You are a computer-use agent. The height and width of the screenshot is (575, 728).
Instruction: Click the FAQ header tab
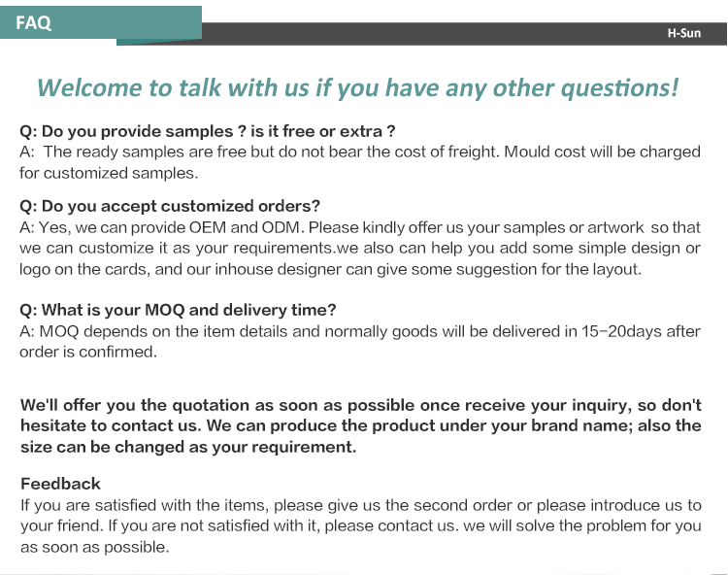pos(101,22)
